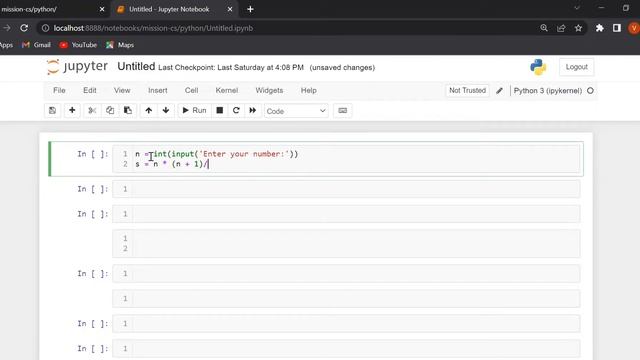Screen dimensions: 640x360
Task: Select the second empty code cell
Action: click(346, 189)
